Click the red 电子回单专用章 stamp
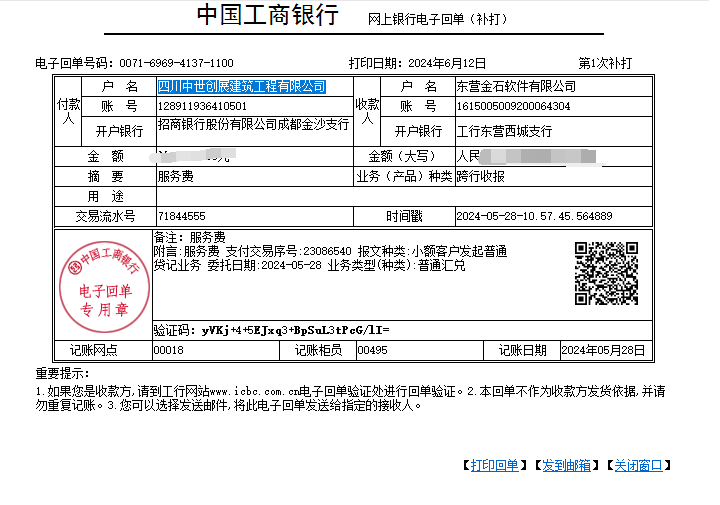Viewport: 720px width, 505px height. tap(105, 286)
